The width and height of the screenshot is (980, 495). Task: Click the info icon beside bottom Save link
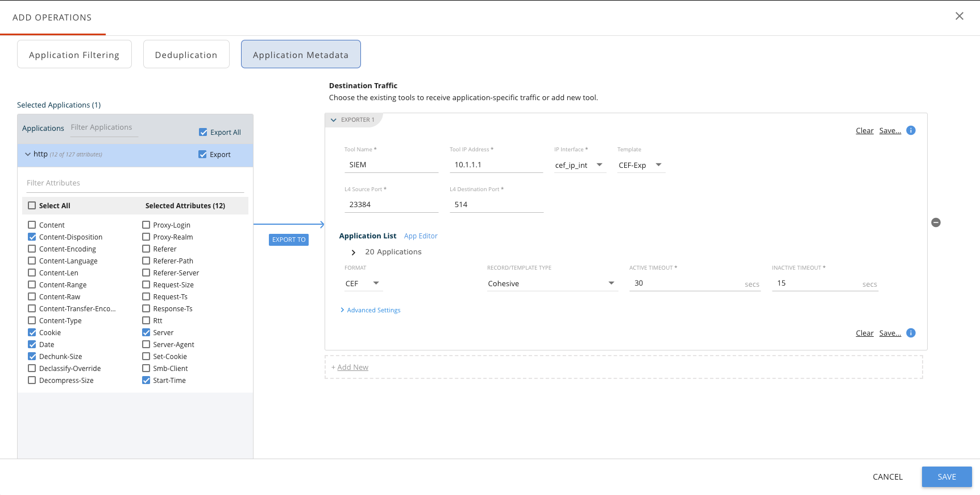pyautogui.click(x=911, y=333)
